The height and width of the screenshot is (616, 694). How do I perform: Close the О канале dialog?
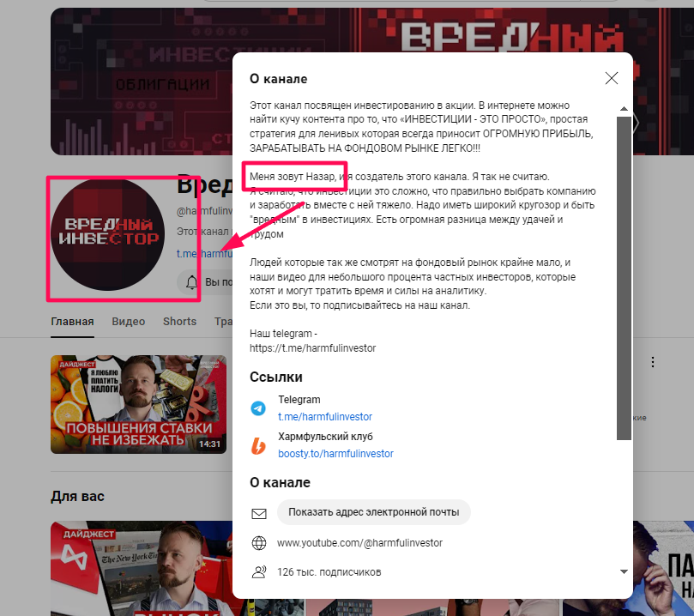(612, 78)
